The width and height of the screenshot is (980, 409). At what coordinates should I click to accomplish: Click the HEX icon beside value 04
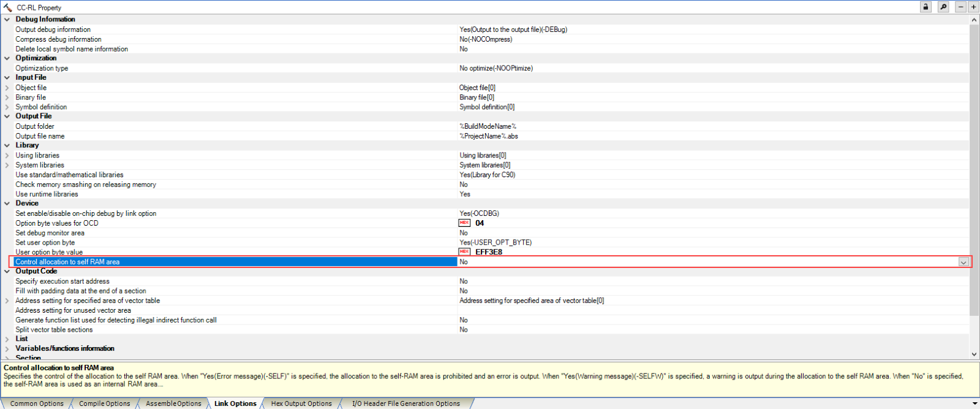[464, 223]
